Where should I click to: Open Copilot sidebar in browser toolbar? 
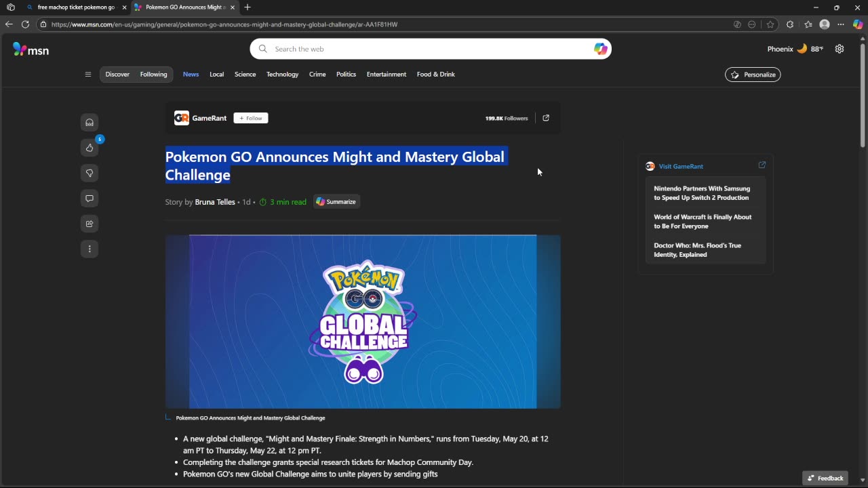click(x=858, y=24)
